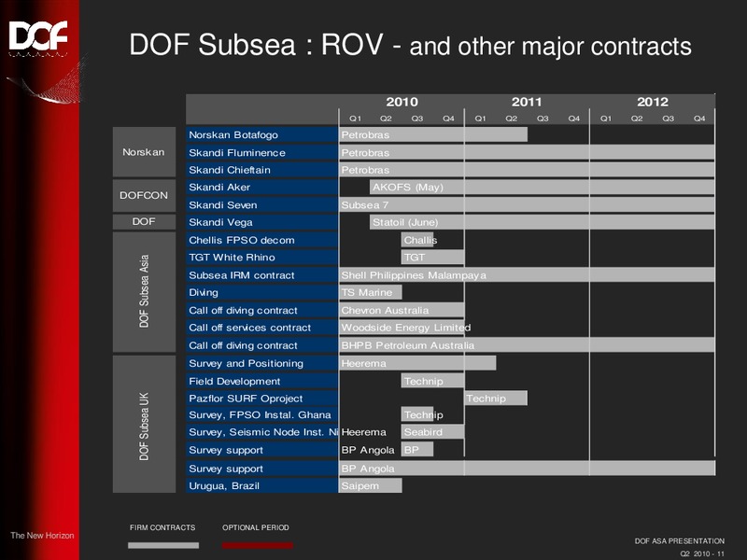Click the 'Chellis FPSO decom' row label
Screen dimensions: 747x560
tap(261, 240)
